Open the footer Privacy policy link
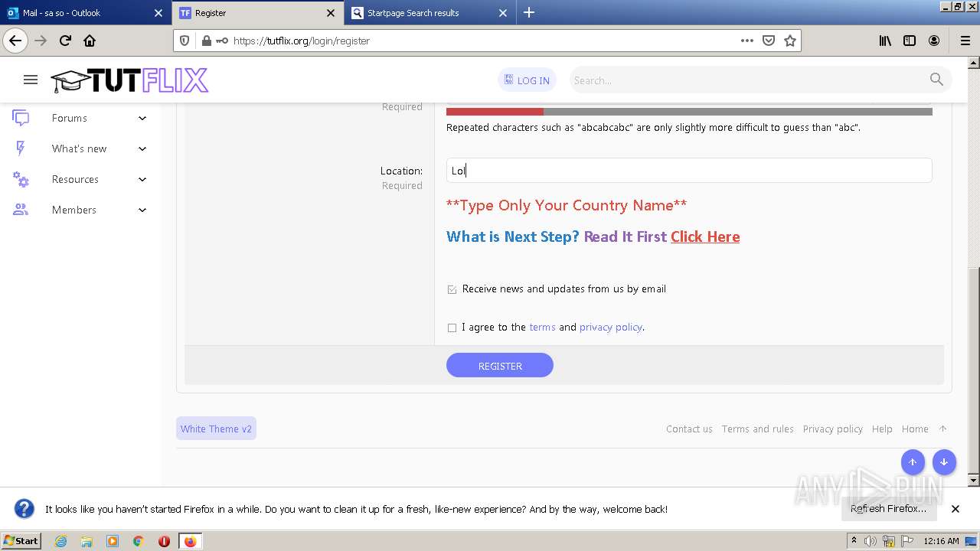Image resolution: width=980 pixels, height=551 pixels. coord(833,429)
